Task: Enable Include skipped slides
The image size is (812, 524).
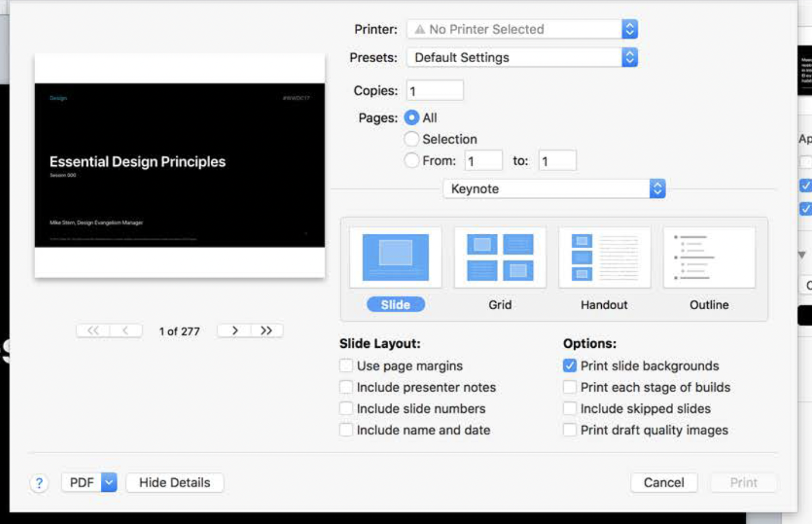Action: (x=570, y=408)
